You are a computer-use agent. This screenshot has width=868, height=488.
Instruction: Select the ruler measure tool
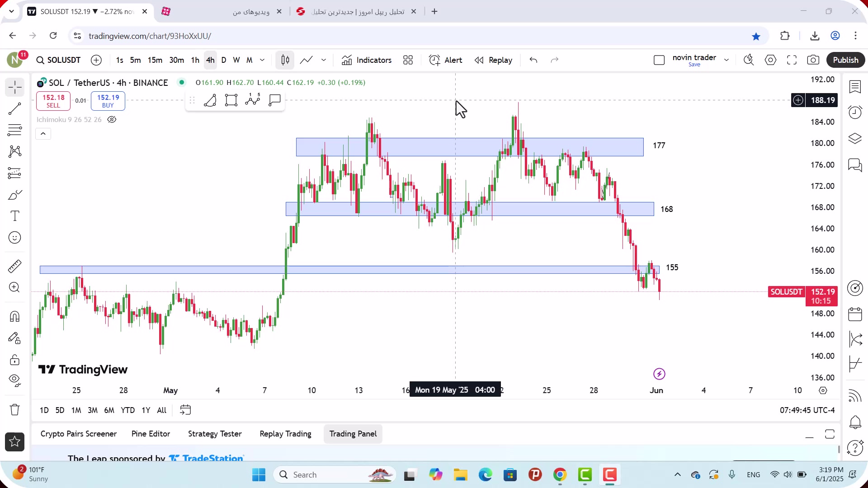pyautogui.click(x=15, y=266)
